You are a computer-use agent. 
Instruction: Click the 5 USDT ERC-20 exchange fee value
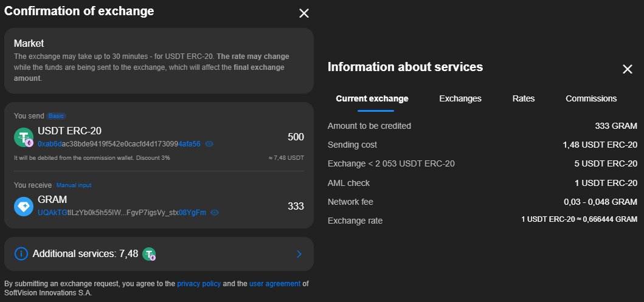click(x=606, y=163)
